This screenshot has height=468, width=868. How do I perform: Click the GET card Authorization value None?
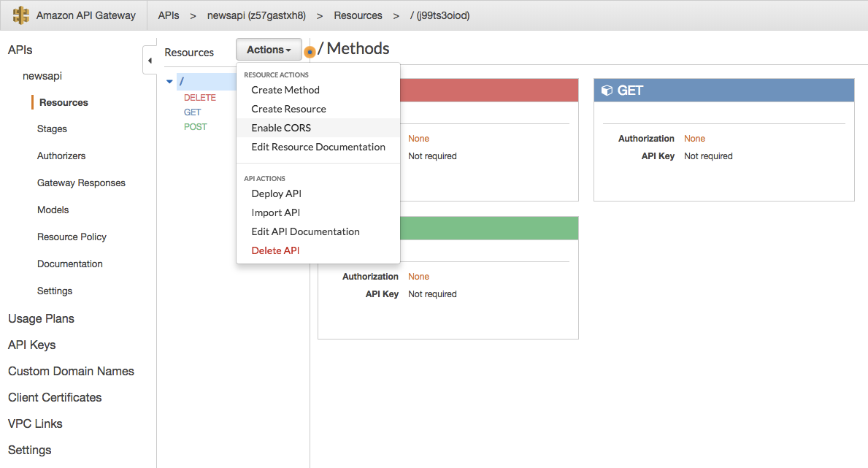[x=694, y=139]
